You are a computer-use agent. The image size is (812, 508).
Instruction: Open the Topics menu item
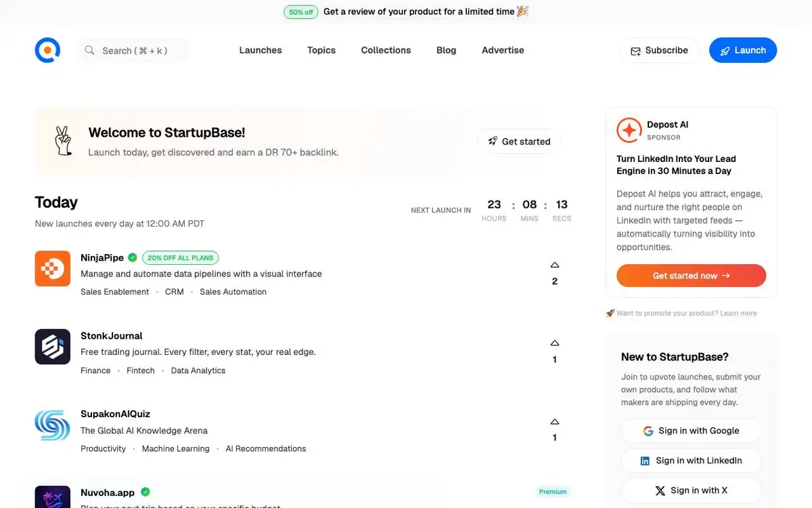pyautogui.click(x=321, y=50)
